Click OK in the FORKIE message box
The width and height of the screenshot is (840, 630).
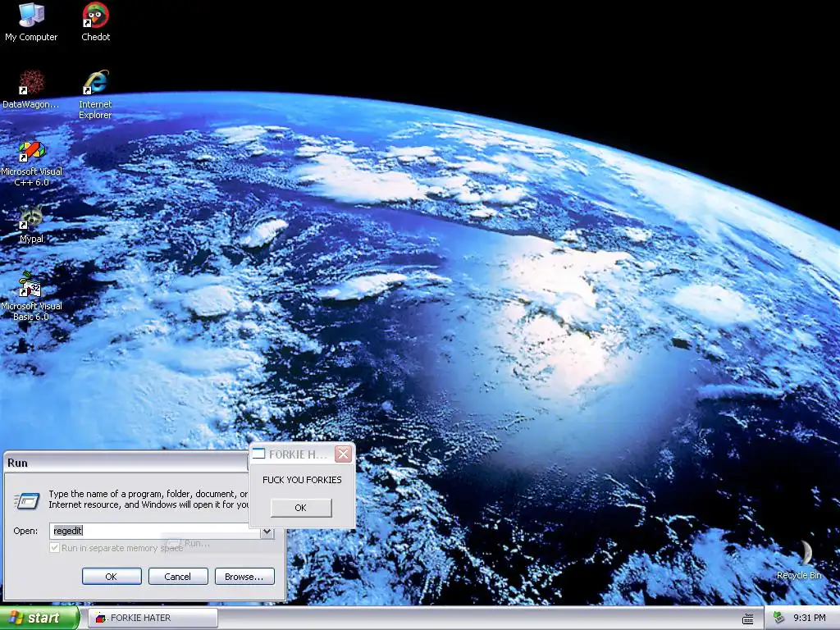(301, 507)
